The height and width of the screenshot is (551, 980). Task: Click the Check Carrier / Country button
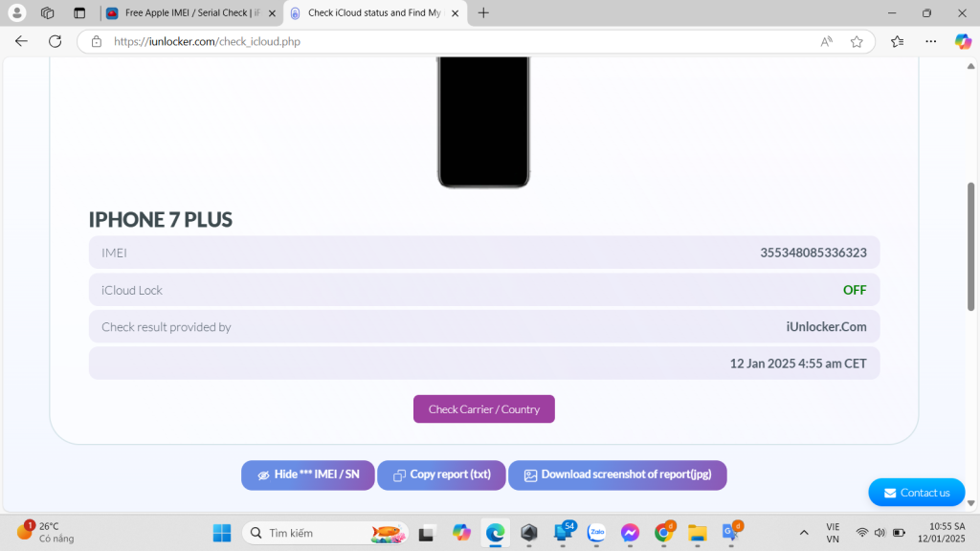pyautogui.click(x=483, y=408)
